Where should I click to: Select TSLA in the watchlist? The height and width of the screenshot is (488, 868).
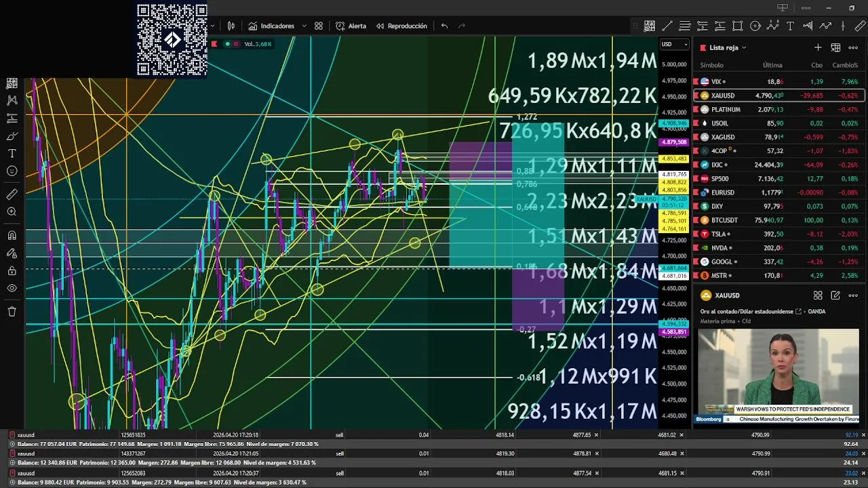[778, 234]
